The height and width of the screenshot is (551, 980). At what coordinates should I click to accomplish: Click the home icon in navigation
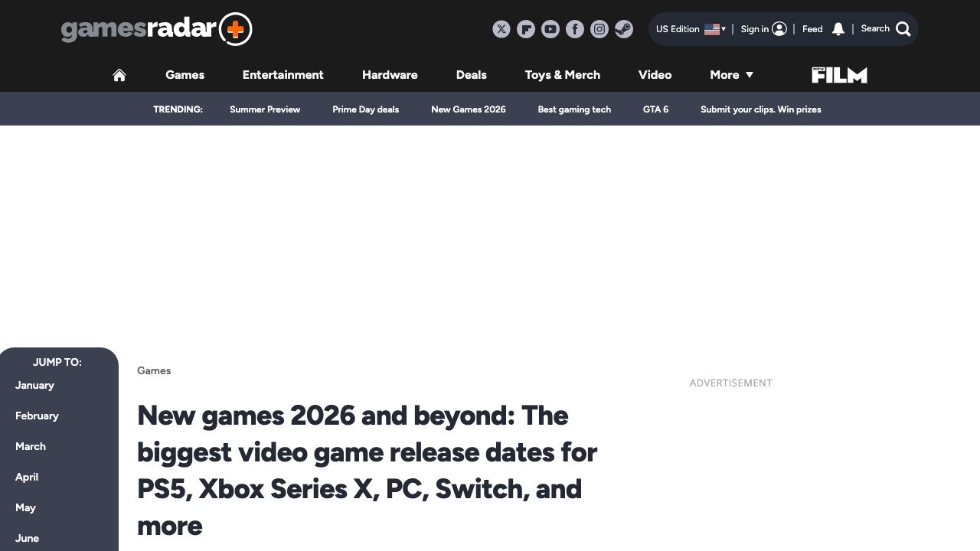pyautogui.click(x=119, y=75)
